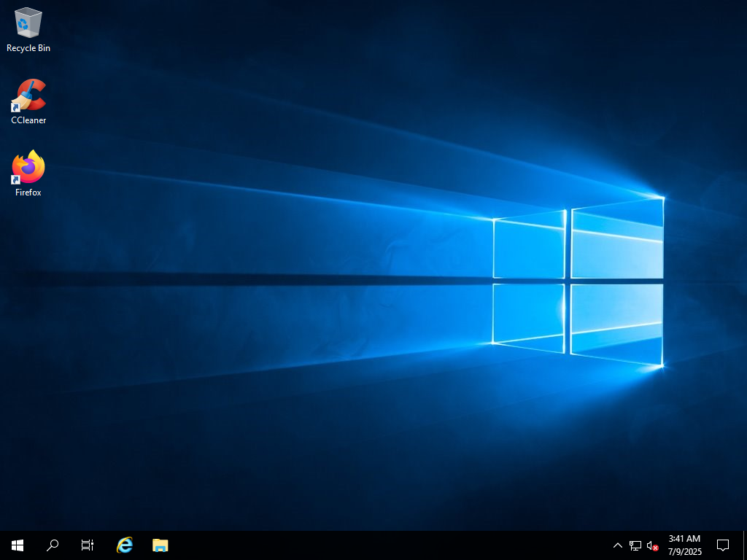Image resolution: width=747 pixels, height=560 pixels.
Task: Open taskbar search magnifier
Action: (x=53, y=545)
